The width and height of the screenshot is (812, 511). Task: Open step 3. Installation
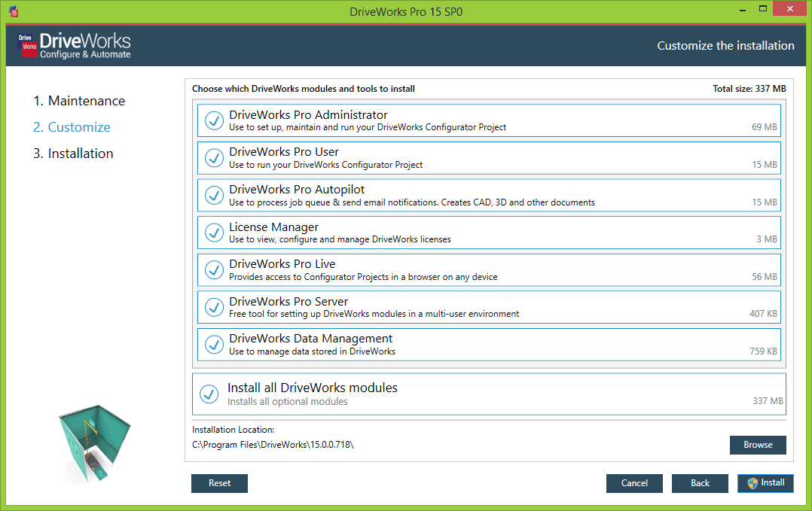[73, 154]
